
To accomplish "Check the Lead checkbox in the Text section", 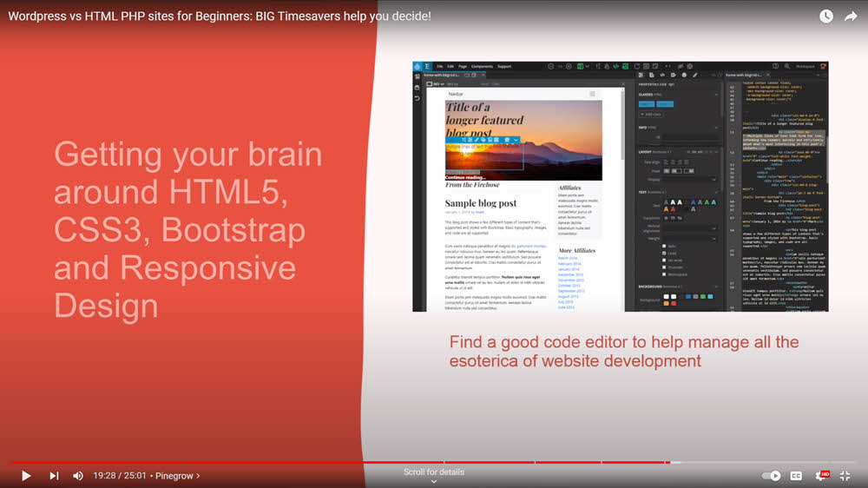I will pyautogui.click(x=666, y=254).
